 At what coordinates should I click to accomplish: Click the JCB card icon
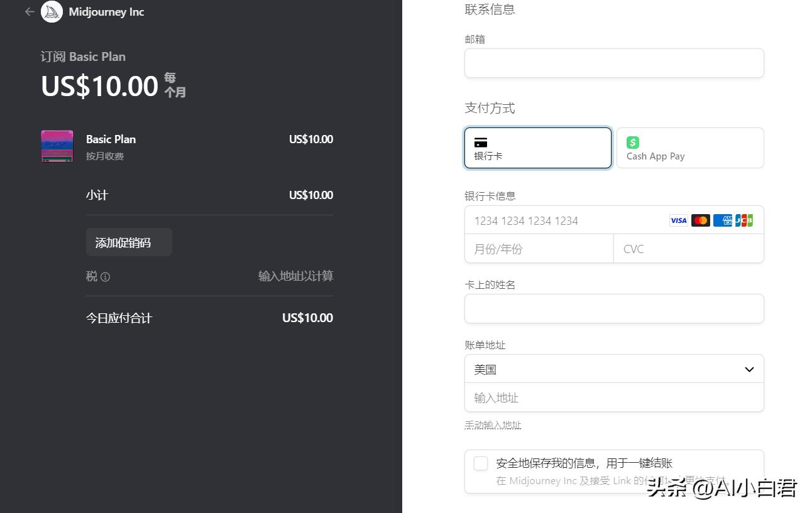[744, 220]
